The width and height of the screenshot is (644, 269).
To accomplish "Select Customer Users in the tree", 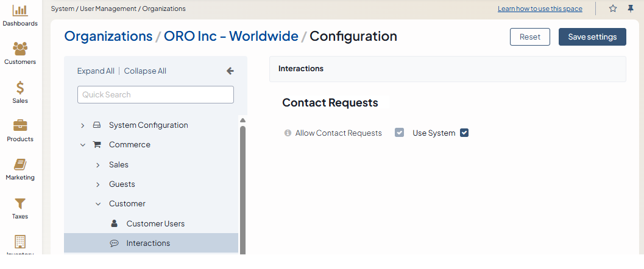I will click(155, 223).
